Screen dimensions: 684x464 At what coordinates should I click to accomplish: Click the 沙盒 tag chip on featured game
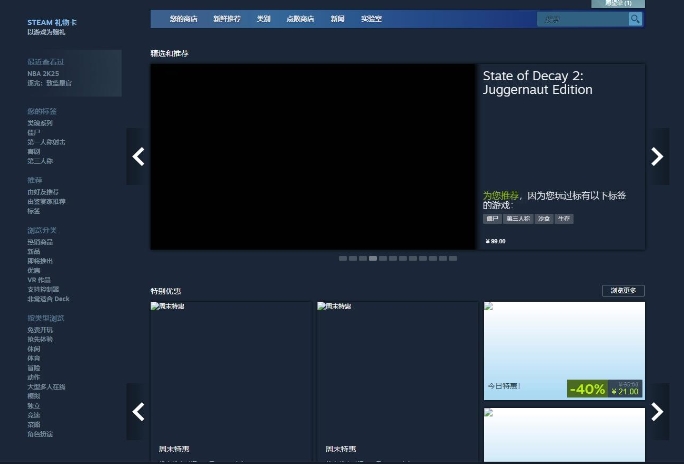(544, 218)
